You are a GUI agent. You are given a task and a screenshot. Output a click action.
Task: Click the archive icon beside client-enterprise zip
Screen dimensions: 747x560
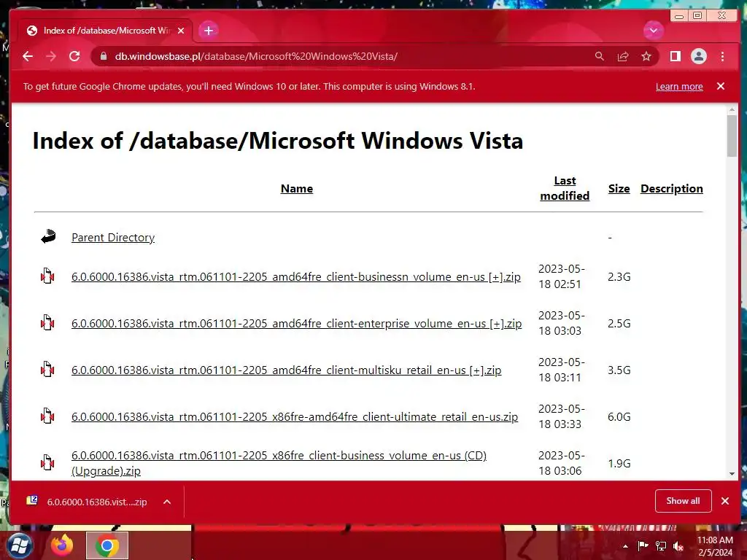click(47, 322)
